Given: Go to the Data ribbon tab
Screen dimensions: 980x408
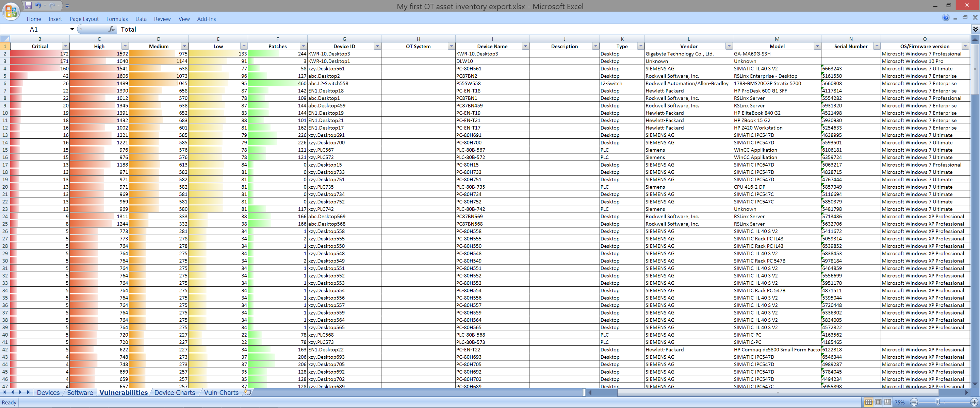Looking at the screenshot, I should [x=141, y=19].
